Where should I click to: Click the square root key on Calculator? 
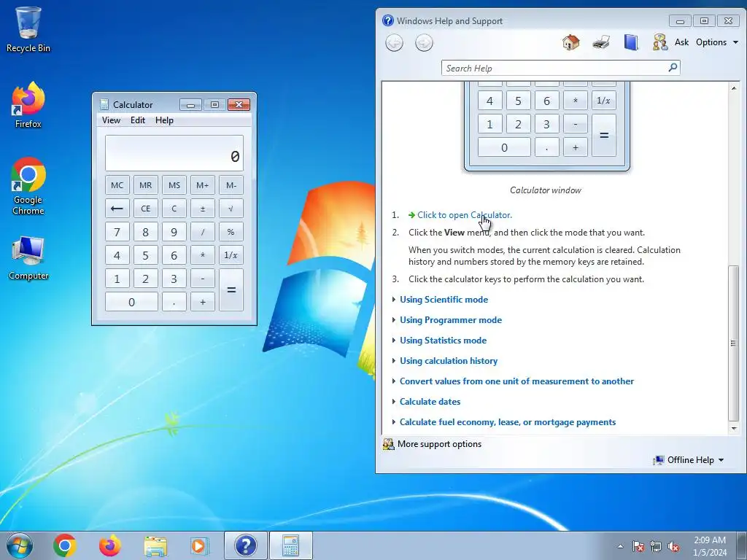(231, 209)
